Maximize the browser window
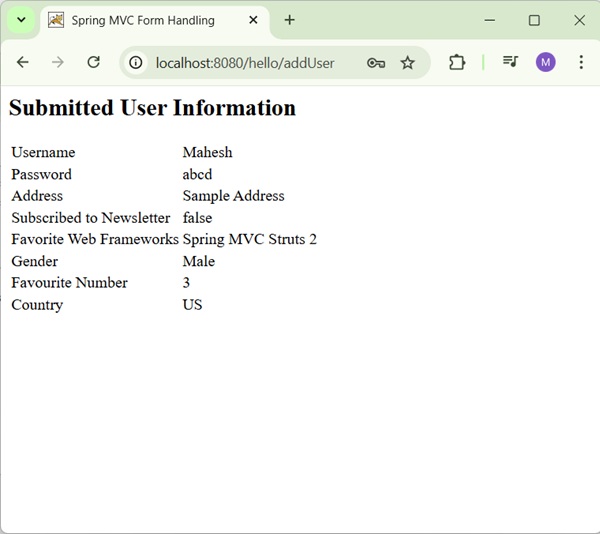Viewport: 600px width, 534px height. pos(534,20)
